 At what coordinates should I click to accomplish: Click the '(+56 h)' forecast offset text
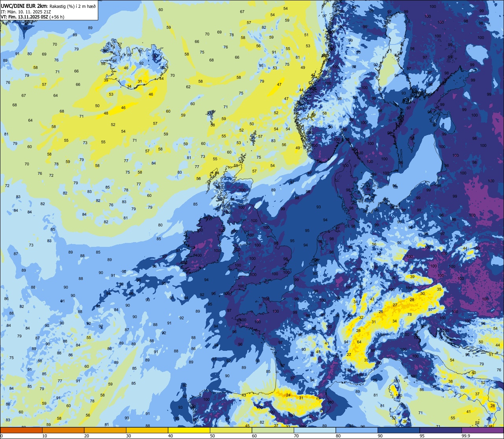tap(57, 17)
